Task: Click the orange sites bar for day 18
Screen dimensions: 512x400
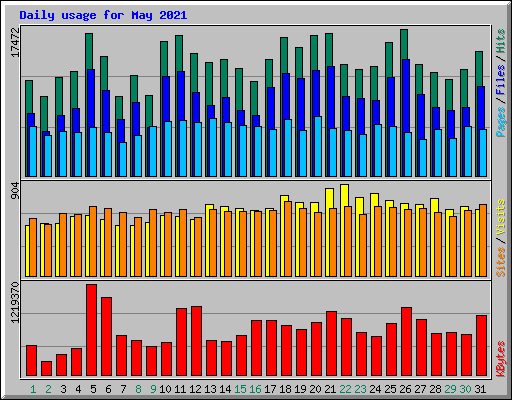Action: pyautogui.click(x=288, y=239)
